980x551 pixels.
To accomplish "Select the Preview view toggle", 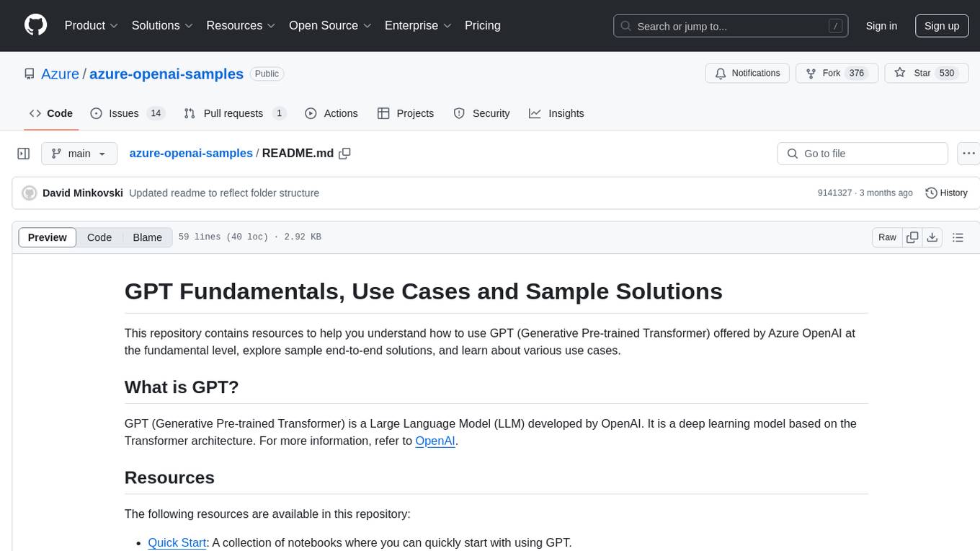I will coord(48,237).
